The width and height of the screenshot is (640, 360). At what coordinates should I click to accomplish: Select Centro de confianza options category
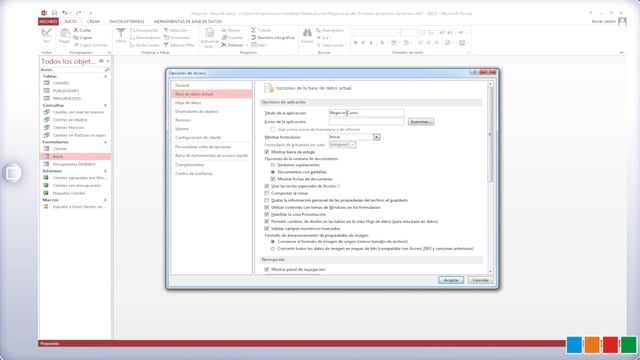[x=211, y=173]
